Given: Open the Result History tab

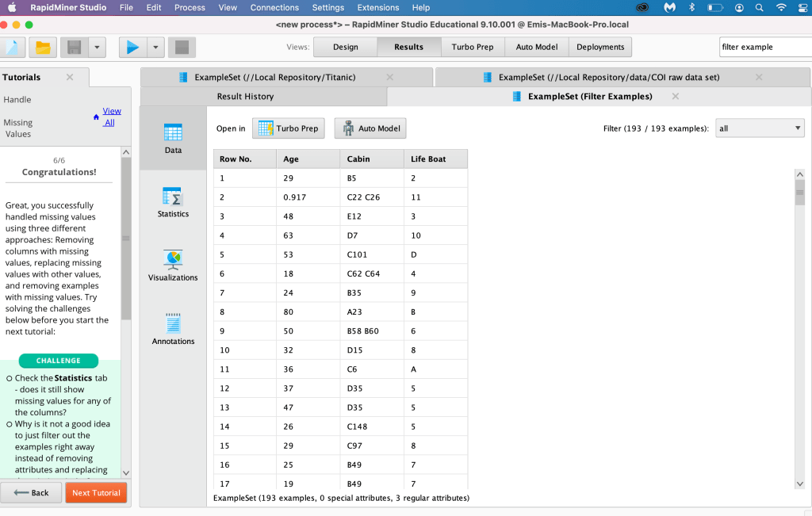Looking at the screenshot, I should [245, 97].
